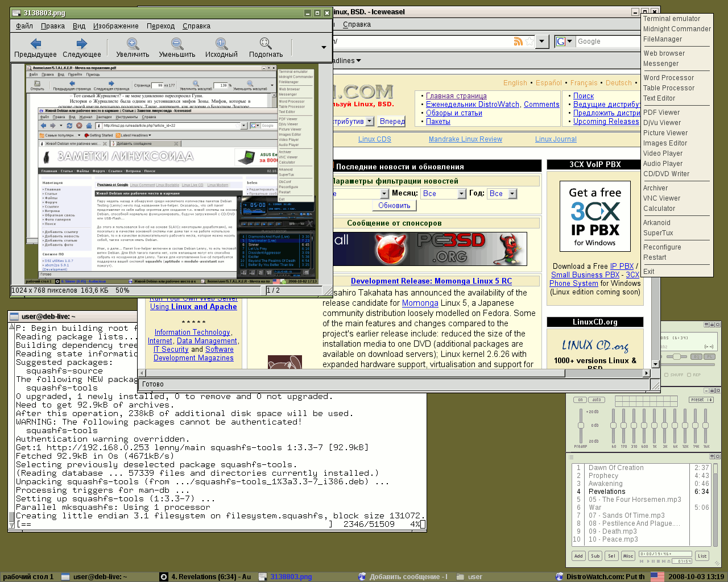
Task: Toggle the EQ button in Audacious
Action: (697, 357)
